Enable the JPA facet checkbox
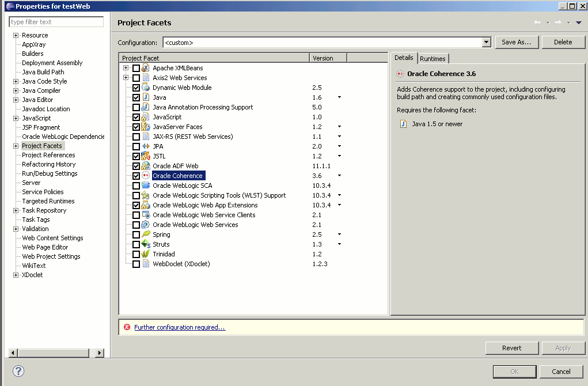Image resolution: width=588 pixels, height=386 pixels. pos(136,147)
